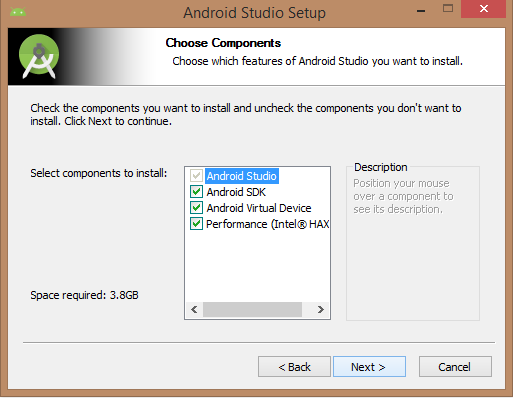The image size is (513, 398).
Task: Click the greyed Android Studio checkbox
Action: 196,176
